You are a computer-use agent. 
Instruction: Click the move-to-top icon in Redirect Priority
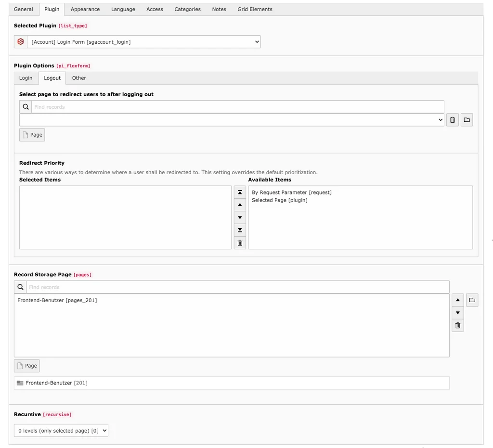pos(240,192)
